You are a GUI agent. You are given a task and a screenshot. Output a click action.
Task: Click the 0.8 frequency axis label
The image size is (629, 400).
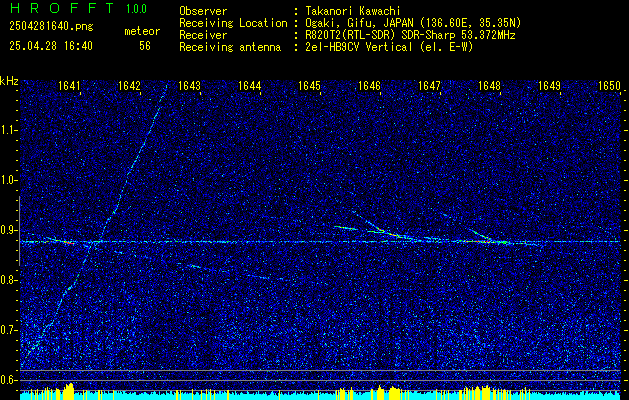tap(9, 280)
